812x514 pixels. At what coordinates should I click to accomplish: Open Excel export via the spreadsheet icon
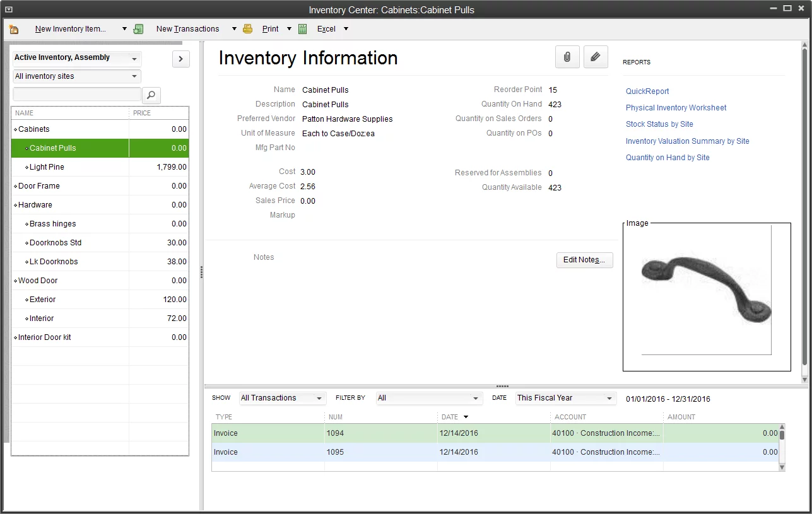click(303, 28)
